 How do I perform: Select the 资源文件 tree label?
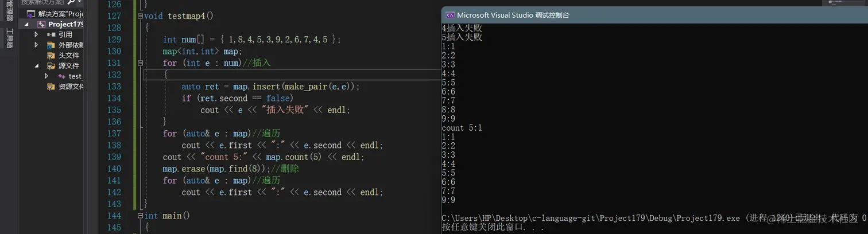coord(71,87)
